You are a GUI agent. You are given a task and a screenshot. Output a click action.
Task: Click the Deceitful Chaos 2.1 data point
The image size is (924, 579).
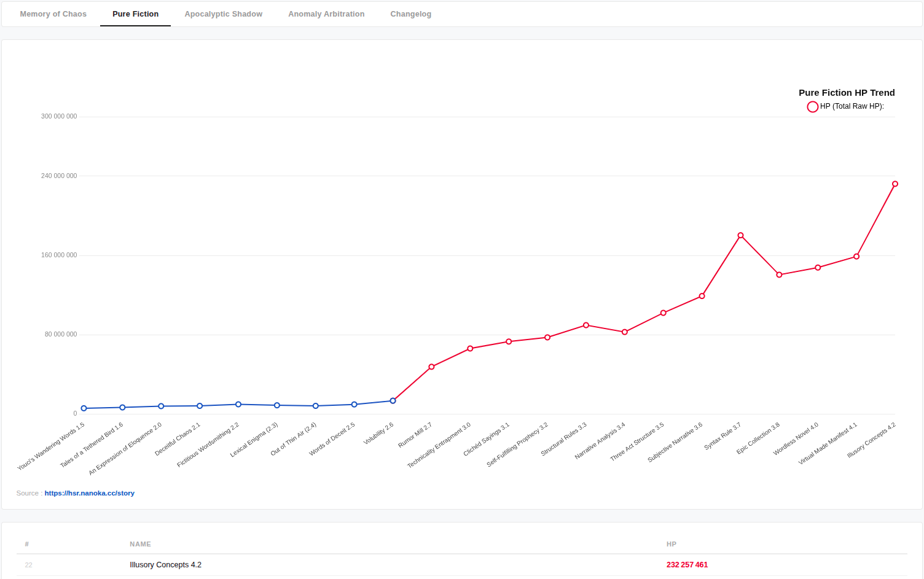tap(200, 406)
